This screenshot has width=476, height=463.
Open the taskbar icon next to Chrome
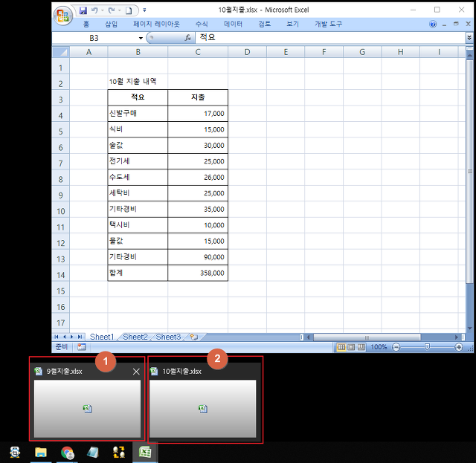93,452
